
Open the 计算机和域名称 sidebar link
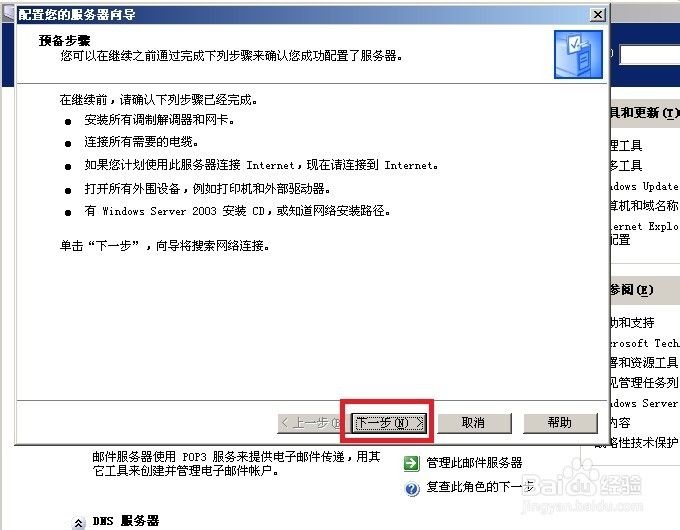[x=644, y=206]
